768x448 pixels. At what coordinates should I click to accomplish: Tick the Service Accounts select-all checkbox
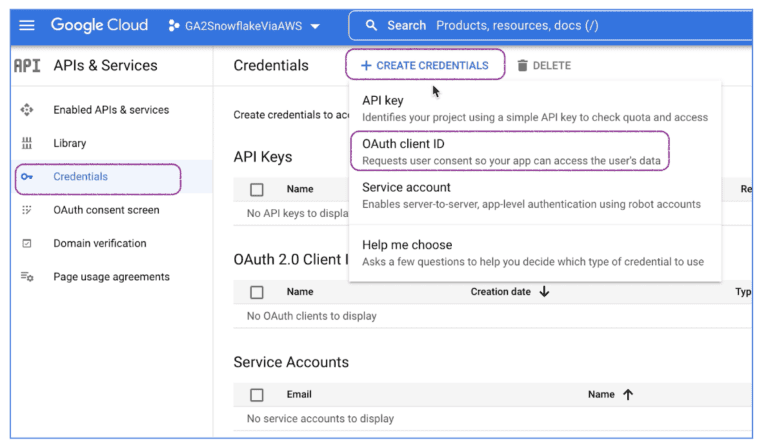pyautogui.click(x=257, y=395)
